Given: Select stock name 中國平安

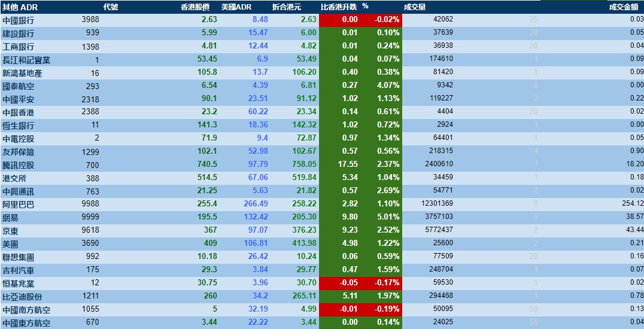Looking at the screenshot, I should coord(18,99).
